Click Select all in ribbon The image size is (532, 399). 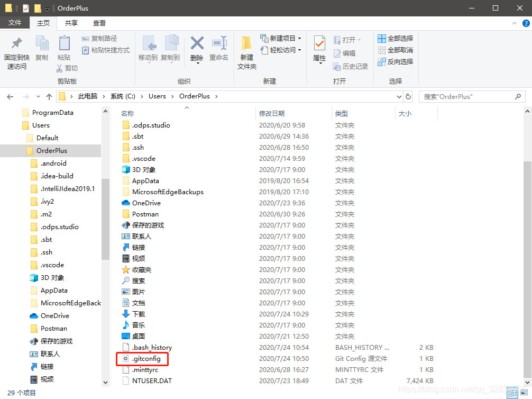tap(395, 39)
